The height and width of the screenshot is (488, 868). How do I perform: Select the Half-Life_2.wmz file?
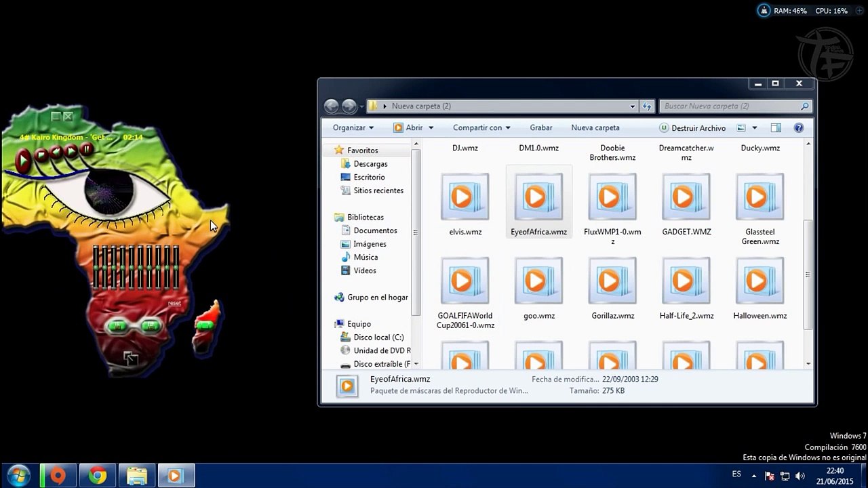[686, 289]
